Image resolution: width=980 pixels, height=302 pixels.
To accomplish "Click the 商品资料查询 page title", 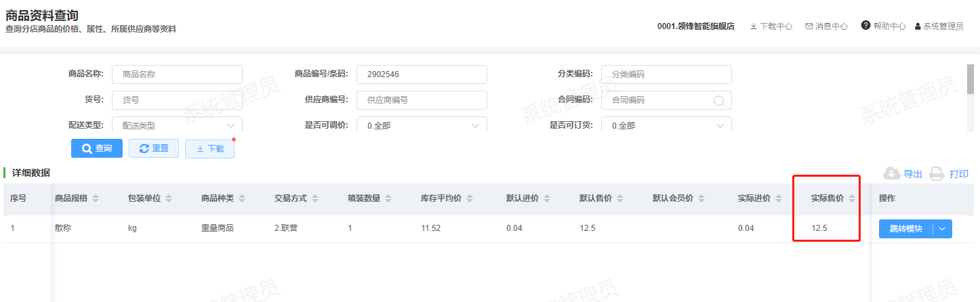I will (42, 15).
